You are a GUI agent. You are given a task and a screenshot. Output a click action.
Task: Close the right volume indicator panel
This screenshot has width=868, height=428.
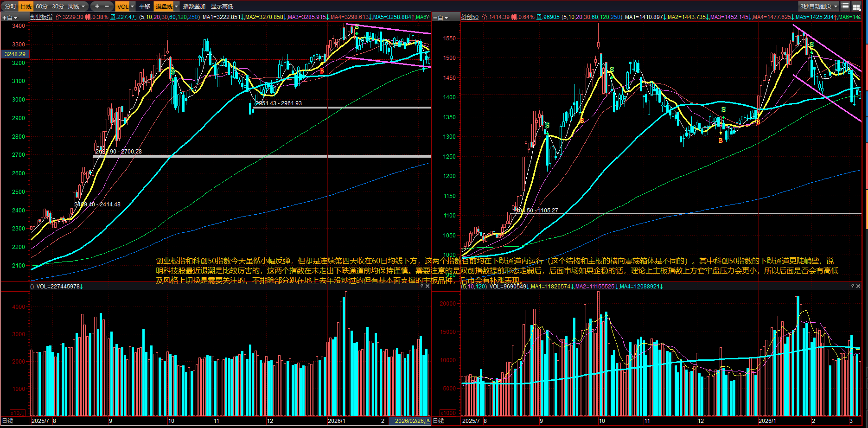[x=858, y=287]
